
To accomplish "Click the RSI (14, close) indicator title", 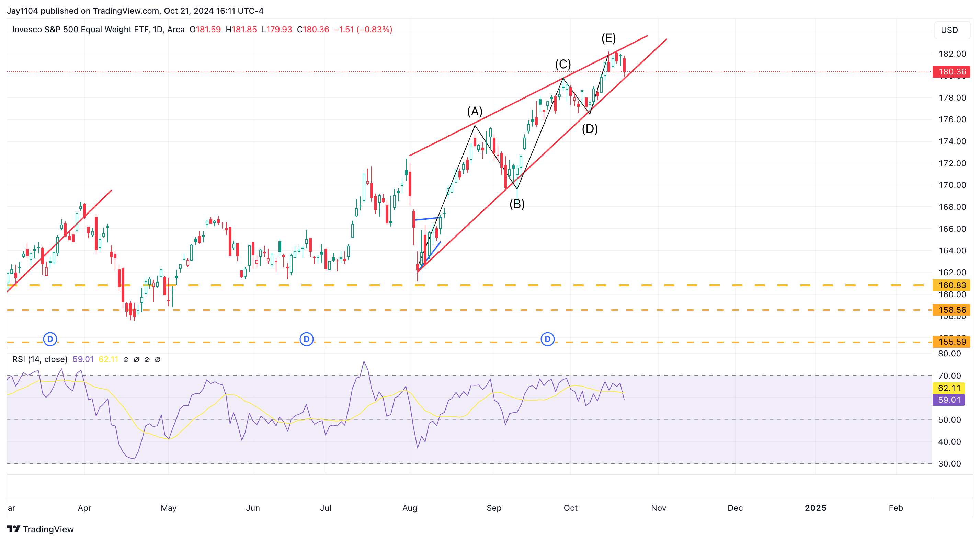I will click(x=40, y=359).
